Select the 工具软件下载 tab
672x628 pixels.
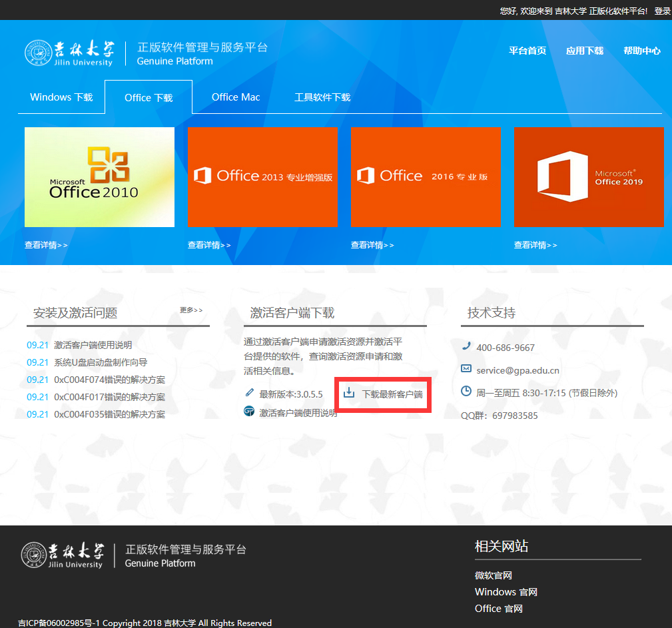pos(322,97)
